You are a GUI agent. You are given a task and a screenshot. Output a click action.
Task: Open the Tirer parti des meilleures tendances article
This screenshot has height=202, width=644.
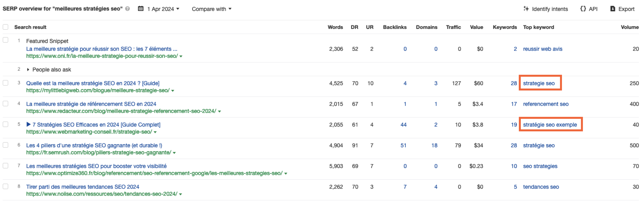pyautogui.click(x=83, y=186)
